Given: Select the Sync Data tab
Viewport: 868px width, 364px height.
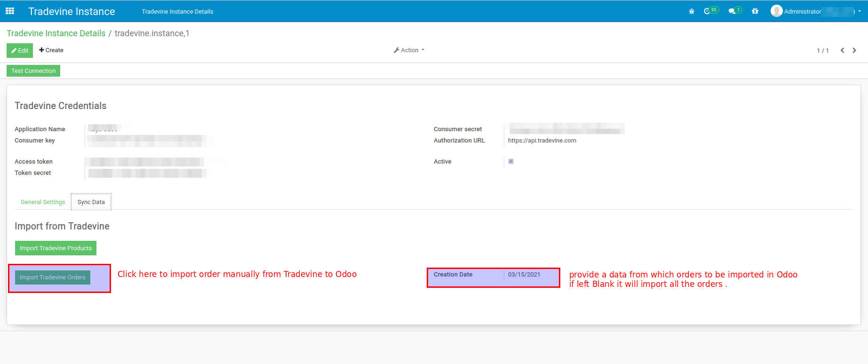Looking at the screenshot, I should tap(91, 202).
